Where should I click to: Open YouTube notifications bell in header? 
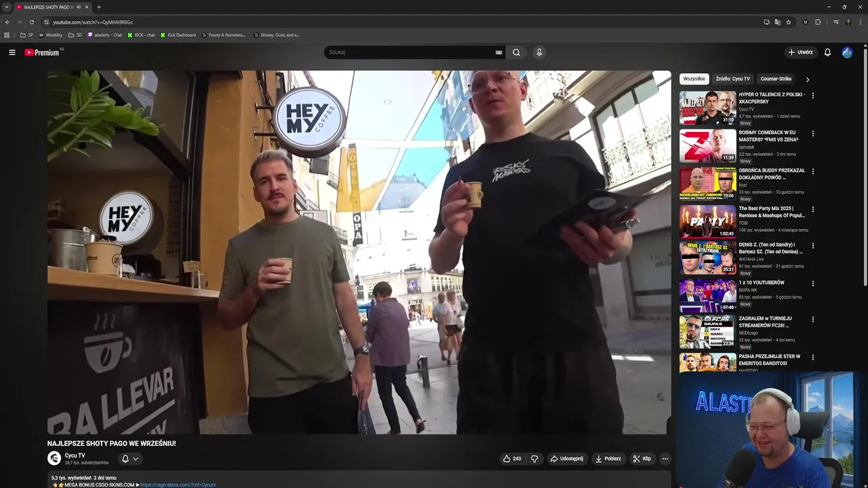point(827,52)
